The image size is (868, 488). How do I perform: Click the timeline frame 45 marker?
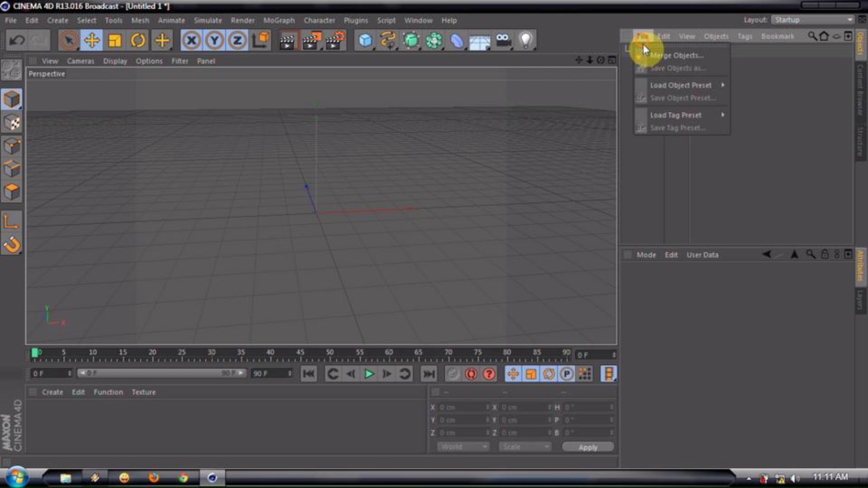click(x=300, y=352)
